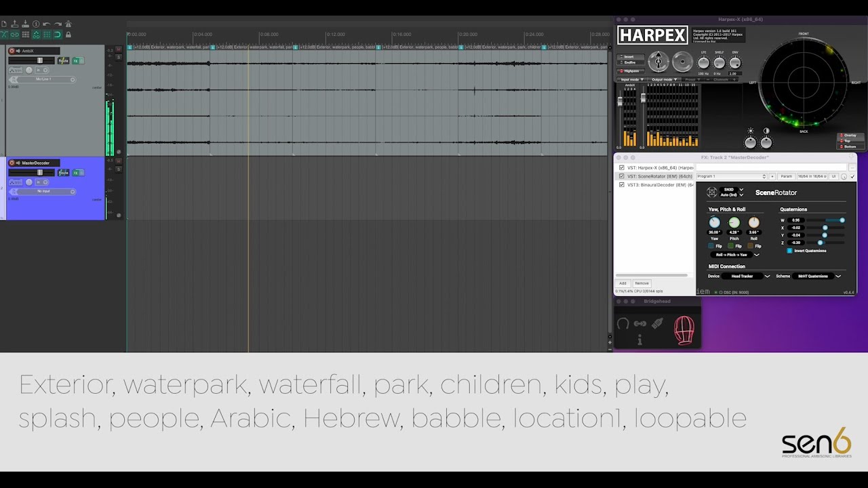The width and height of the screenshot is (868, 488).
Task: Open Program 1 preset dropdown
Action: (731, 176)
